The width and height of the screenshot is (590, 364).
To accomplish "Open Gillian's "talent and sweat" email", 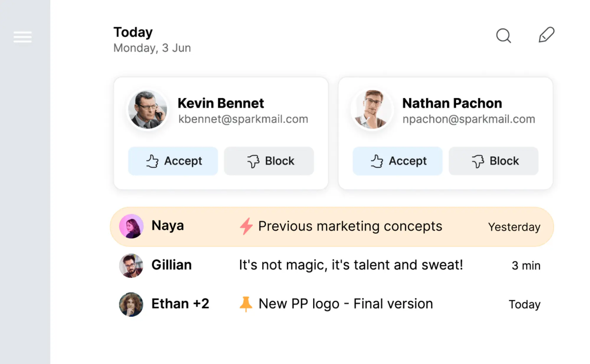I will (x=351, y=265).
